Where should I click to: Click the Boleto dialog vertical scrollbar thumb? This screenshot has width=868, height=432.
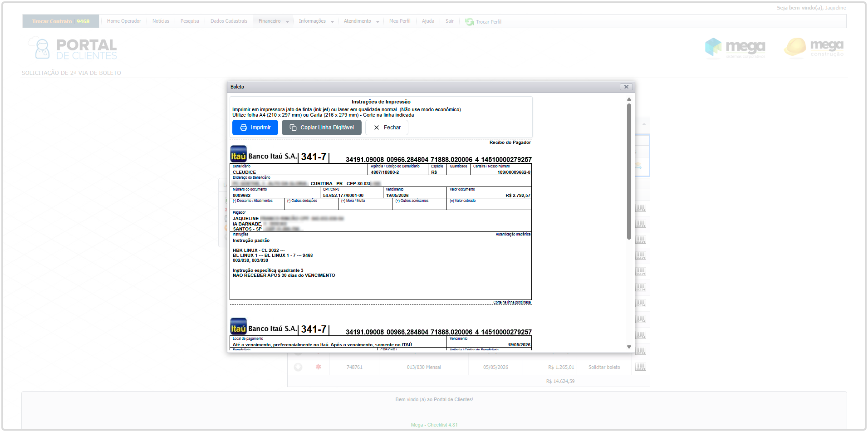click(x=629, y=172)
